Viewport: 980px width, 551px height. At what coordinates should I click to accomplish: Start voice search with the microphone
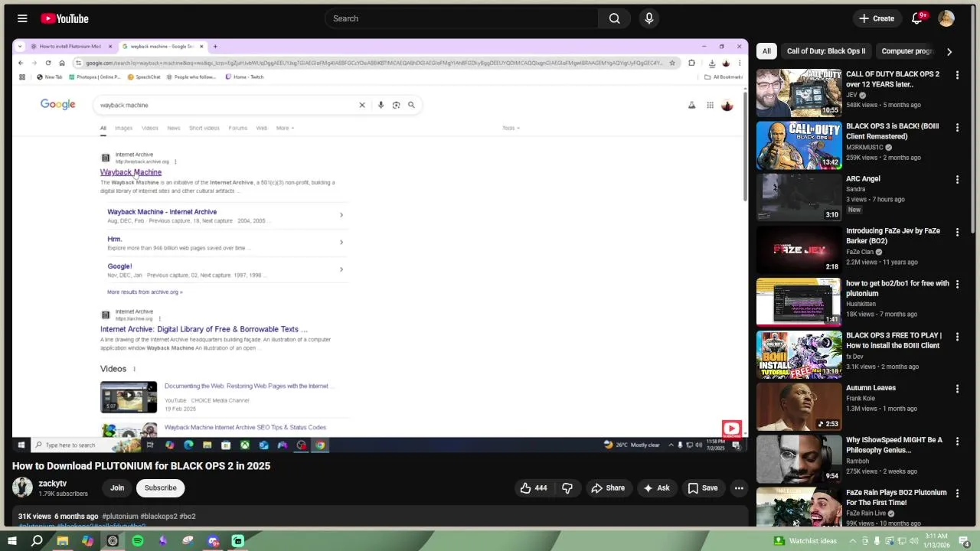(x=649, y=18)
